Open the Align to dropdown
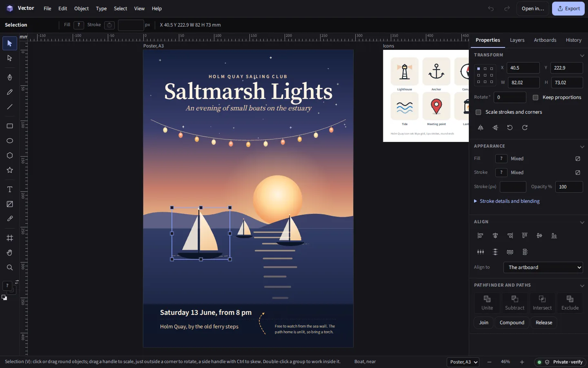The width and height of the screenshot is (588, 368). [543, 267]
